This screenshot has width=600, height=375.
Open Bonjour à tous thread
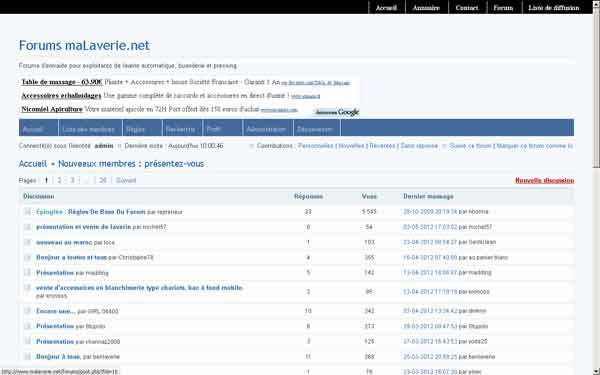pos(58,357)
